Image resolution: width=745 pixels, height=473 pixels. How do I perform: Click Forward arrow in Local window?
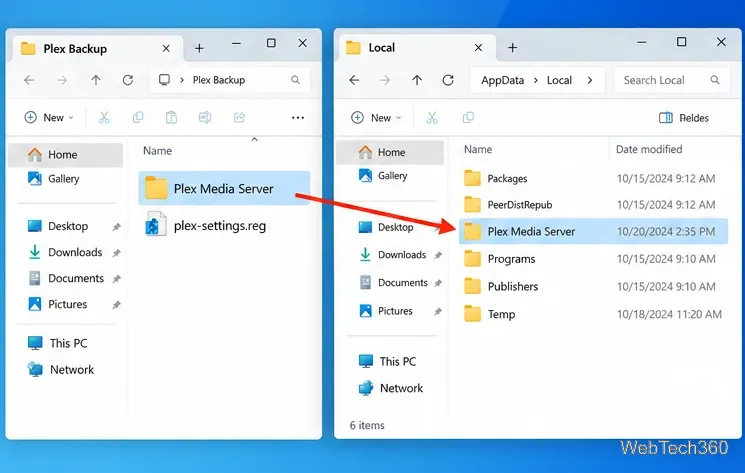pyautogui.click(x=385, y=80)
